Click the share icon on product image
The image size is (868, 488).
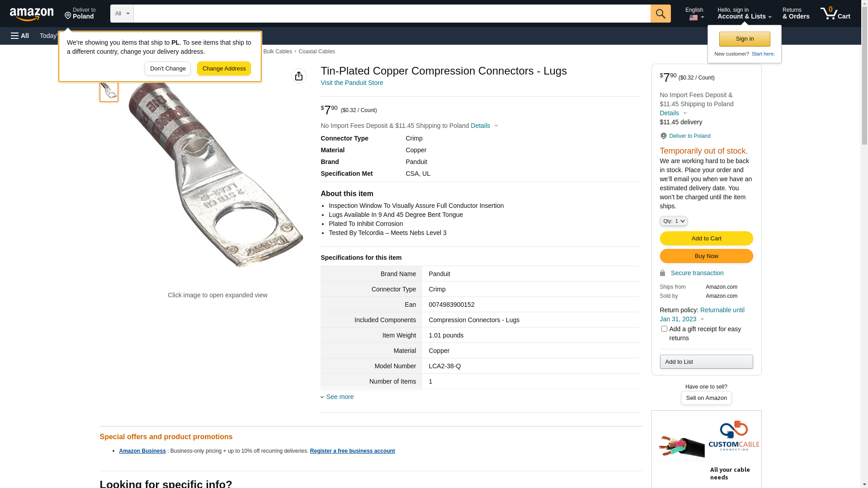coord(299,76)
